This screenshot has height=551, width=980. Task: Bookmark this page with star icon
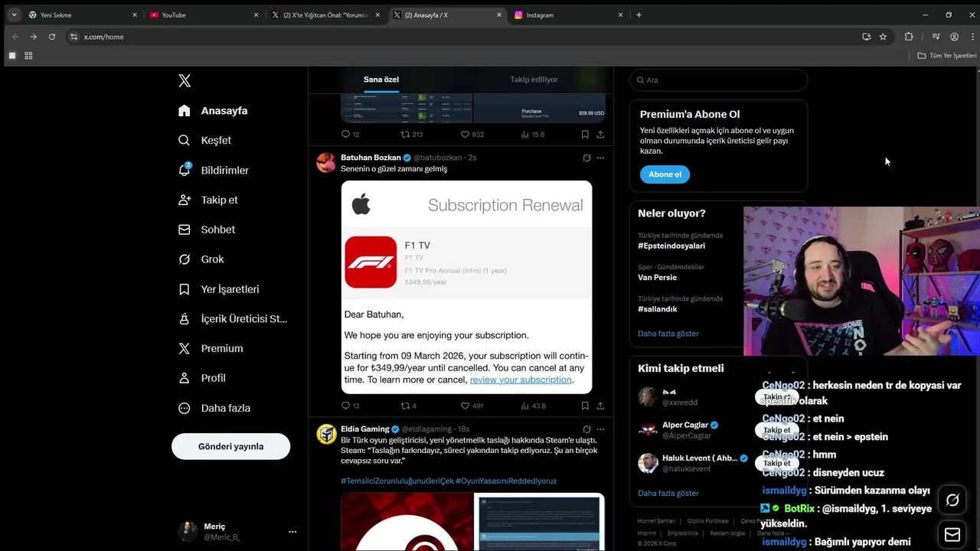pos(883,37)
